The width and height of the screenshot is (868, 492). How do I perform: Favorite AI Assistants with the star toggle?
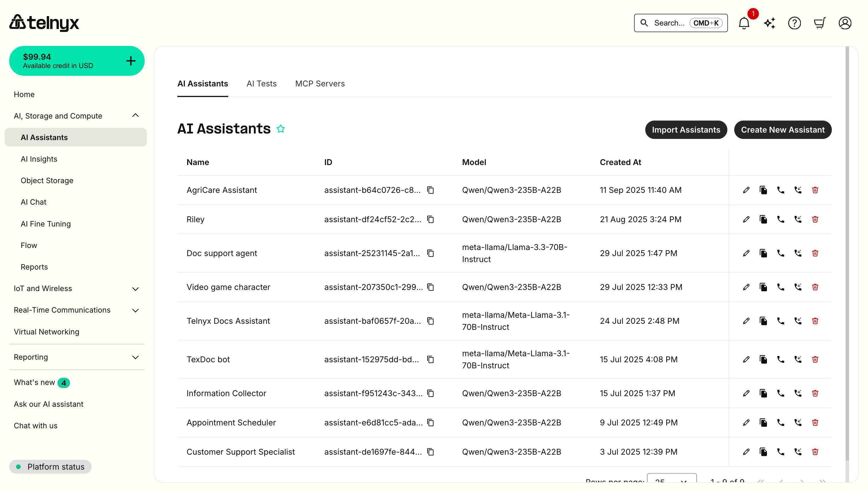pos(280,129)
